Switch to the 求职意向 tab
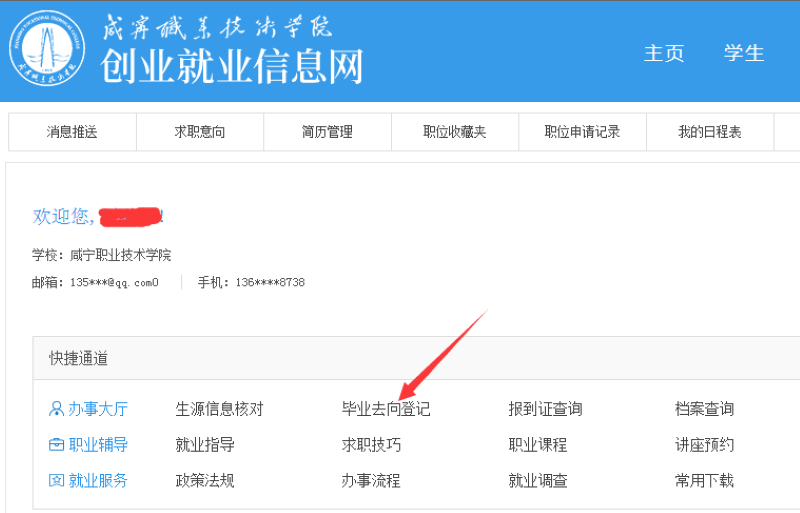The width and height of the screenshot is (800, 513). pos(200,132)
